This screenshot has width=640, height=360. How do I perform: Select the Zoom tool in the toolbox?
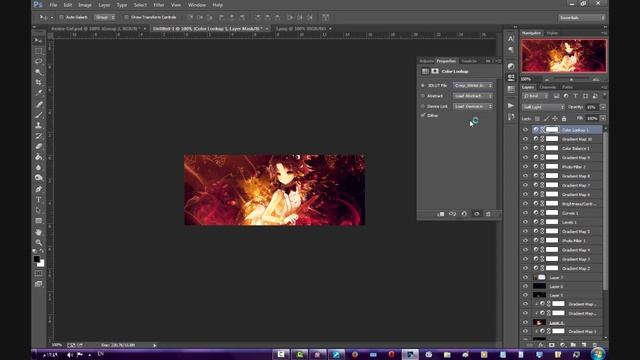click(x=38, y=242)
